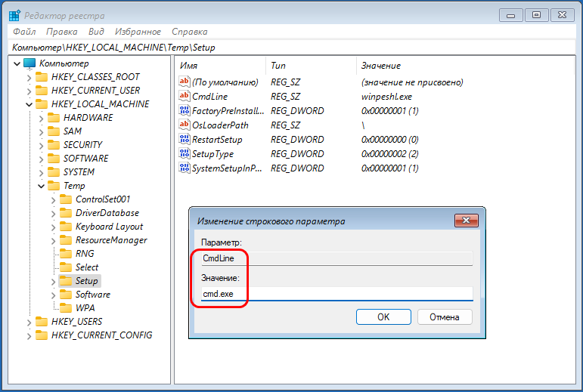Expand the HKEY_CLASSES_ROOT branch
This screenshot has width=583, height=392.
click(x=29, y=78)
